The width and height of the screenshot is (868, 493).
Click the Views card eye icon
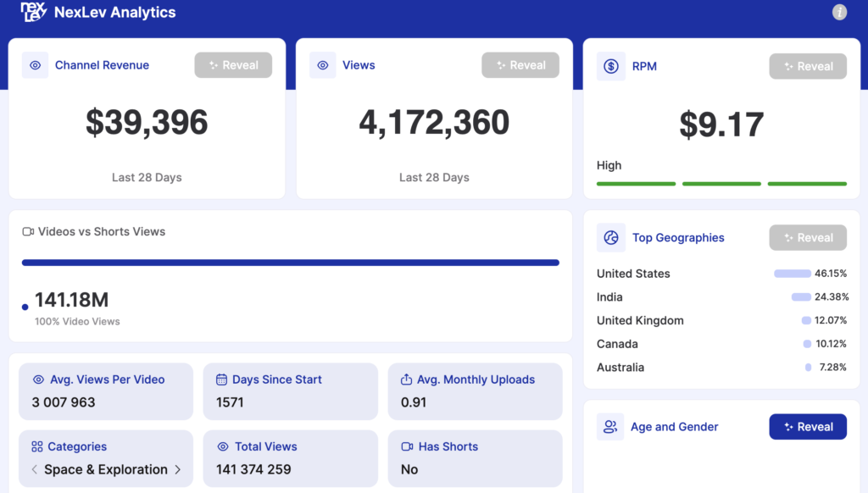323,65
